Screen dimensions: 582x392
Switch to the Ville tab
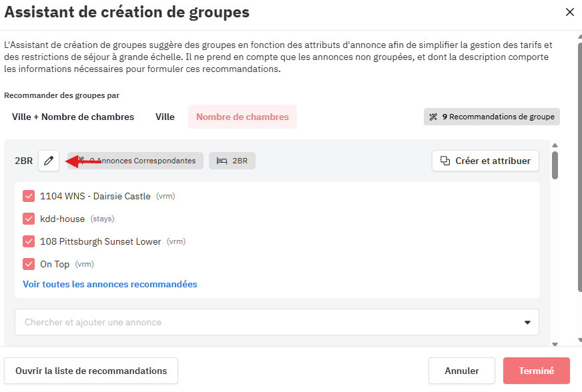165,117
